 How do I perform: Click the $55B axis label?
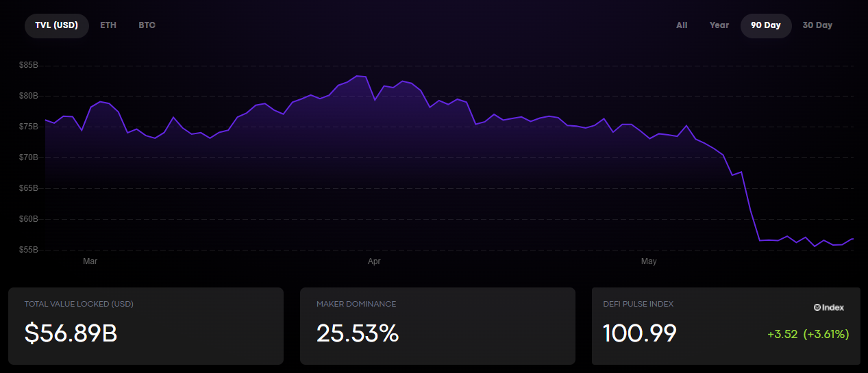[x=28, y=250]
